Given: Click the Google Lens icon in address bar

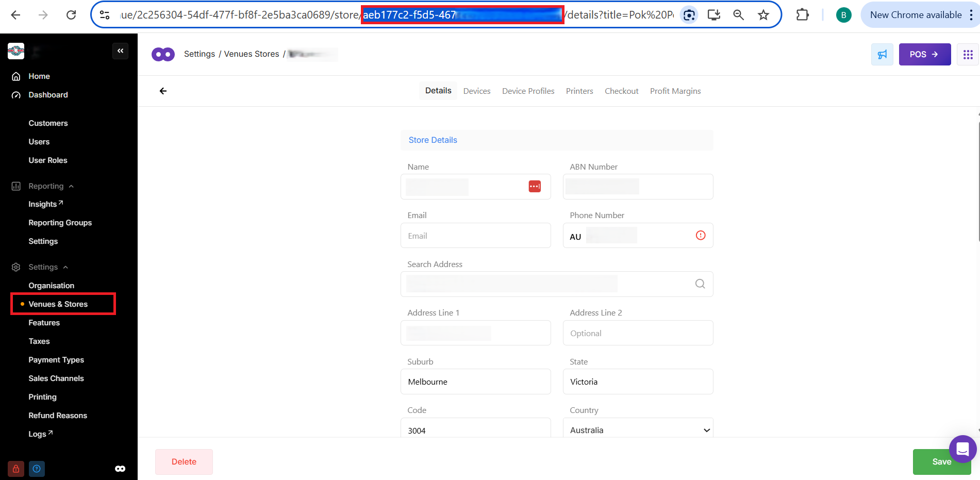Looking at the screenshot, I should 689,15.
